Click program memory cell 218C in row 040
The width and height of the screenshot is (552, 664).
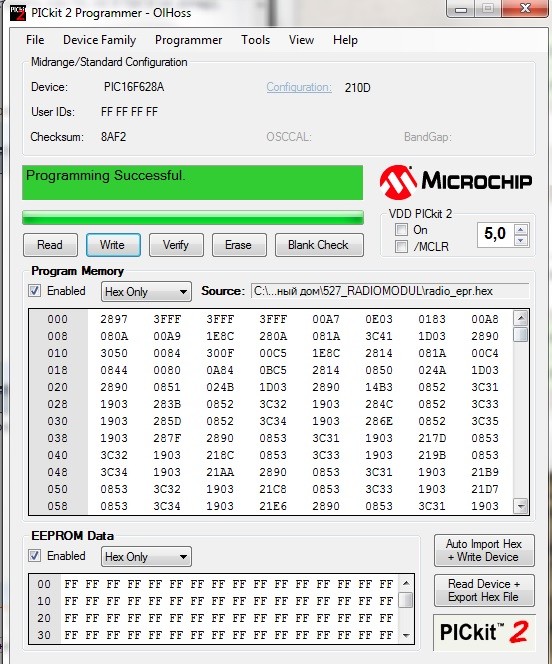tap(220, 455)
